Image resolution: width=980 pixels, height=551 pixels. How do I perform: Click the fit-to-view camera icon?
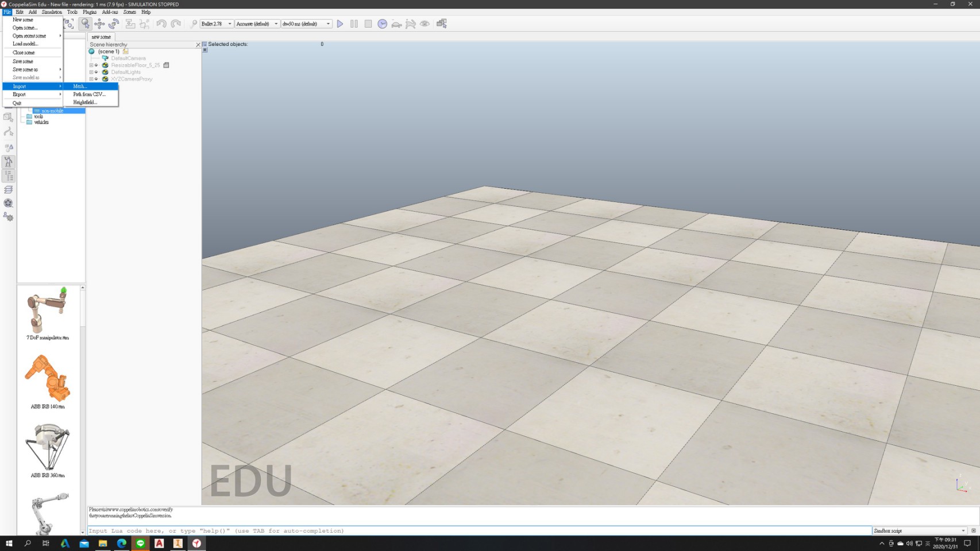tap(69, 24)
